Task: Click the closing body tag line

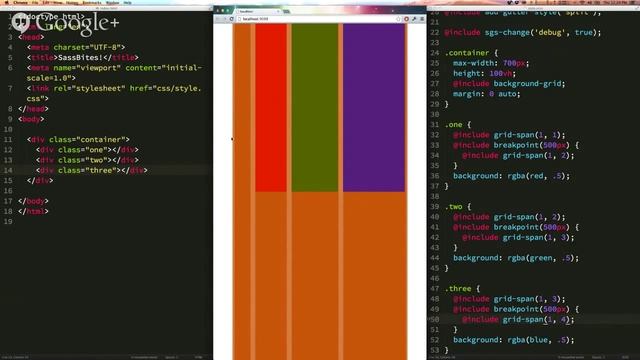Action: point(33,201)
